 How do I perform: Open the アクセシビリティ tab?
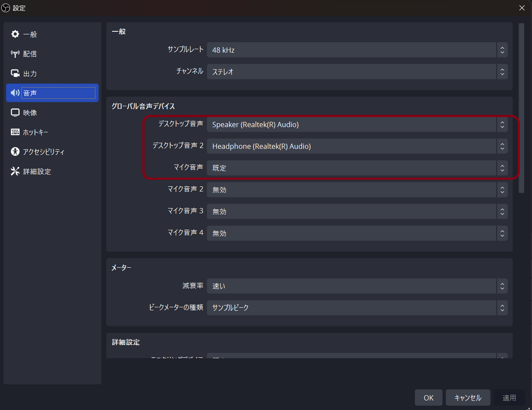(52, 152)
